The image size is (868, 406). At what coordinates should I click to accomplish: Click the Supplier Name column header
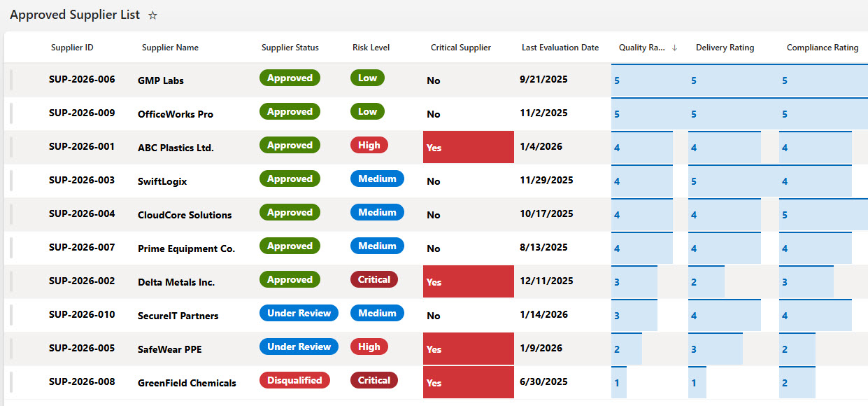tap(170, 48)
